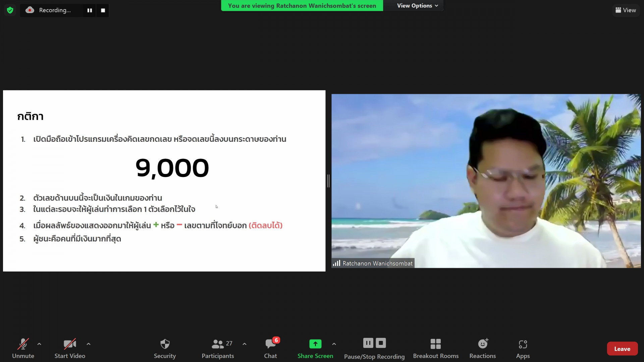644x362 pixels.
Task: Click the red (ติดลบได้) text on slide
Action: [266, 226]
